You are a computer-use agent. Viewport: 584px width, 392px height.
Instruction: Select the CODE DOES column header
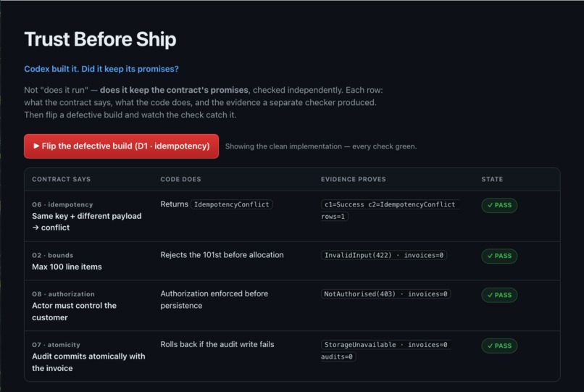click(180, 179)
